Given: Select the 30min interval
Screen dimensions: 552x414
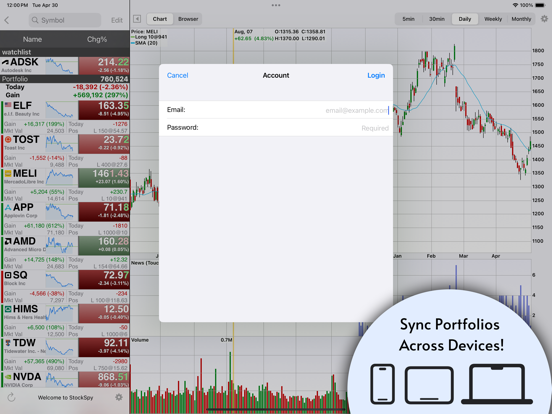Looking at the screenshot, I should 437,19.
